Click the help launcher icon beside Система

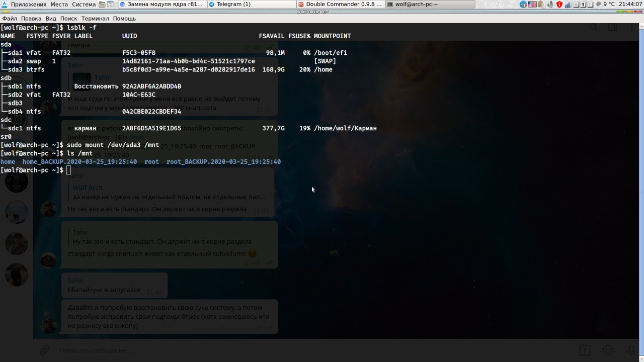pyautogui.click(x=111, y=5)
